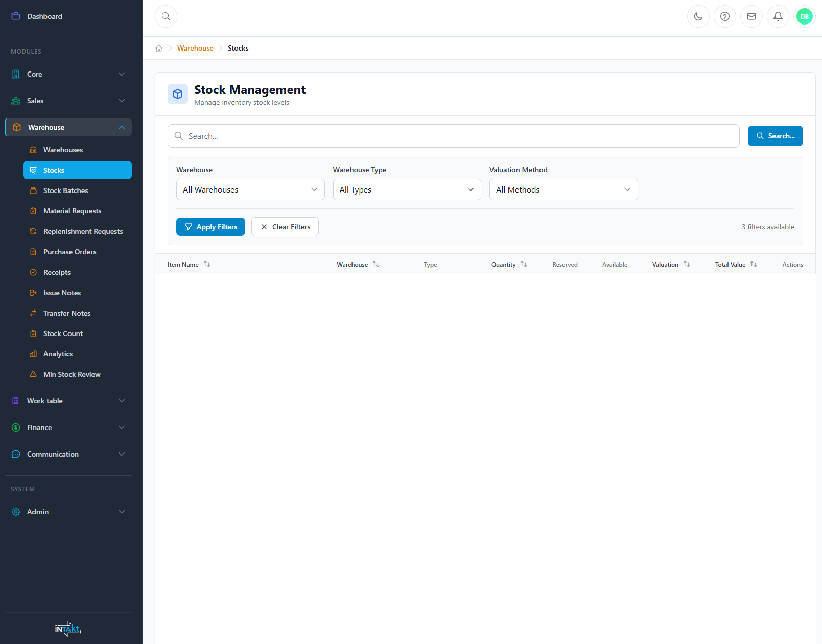Viewport: 822px width, 644px height.
Task: Select the Transfer Notes icon
Action: pyautogui.click(x=34, y=313)
